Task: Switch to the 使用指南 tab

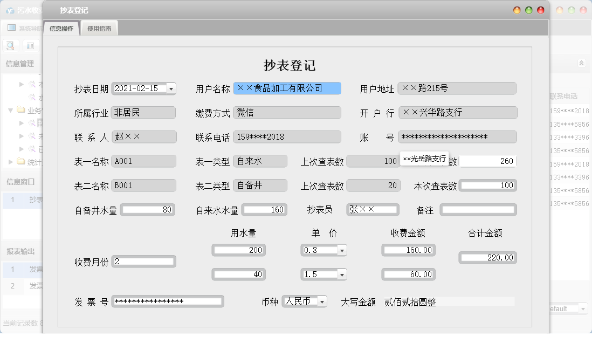Action: pos(99,28)
